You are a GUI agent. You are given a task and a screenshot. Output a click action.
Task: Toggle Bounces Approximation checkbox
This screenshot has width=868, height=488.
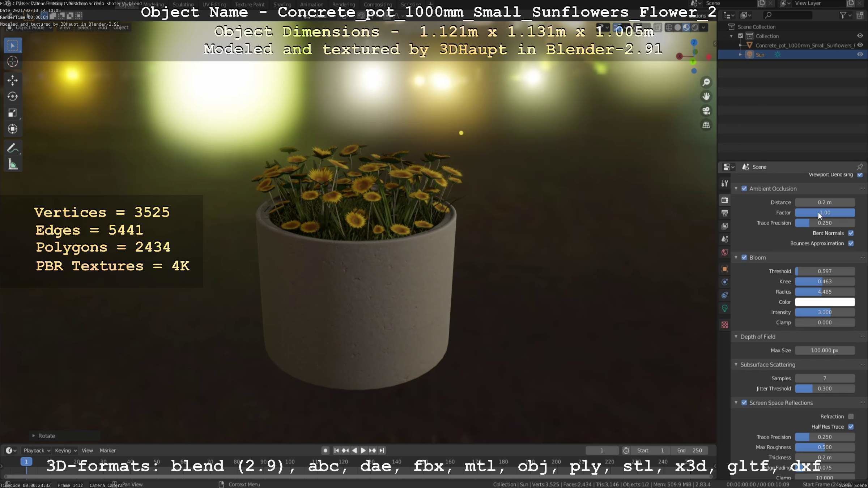(x=851, y=243)
